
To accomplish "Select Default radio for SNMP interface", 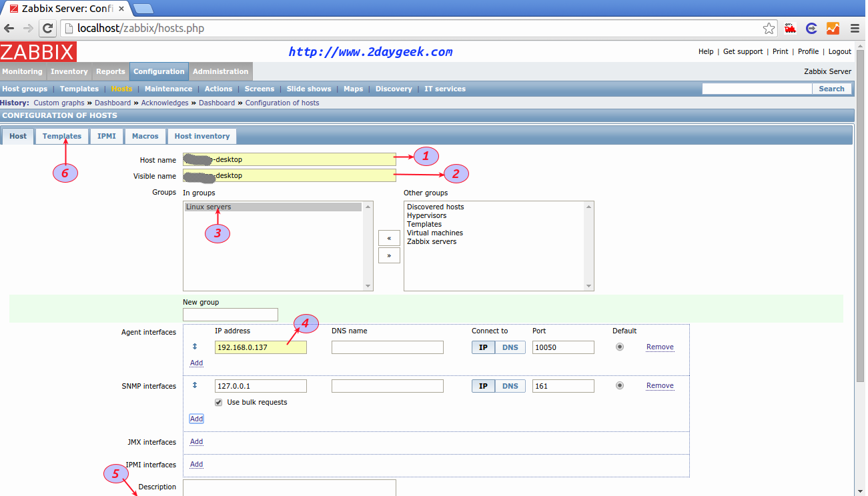I will click(620, 385).
